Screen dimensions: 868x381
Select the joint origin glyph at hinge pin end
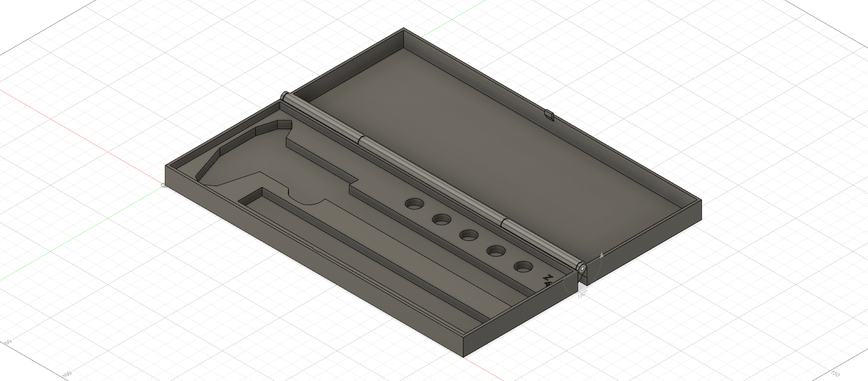[x=583, y=268]
